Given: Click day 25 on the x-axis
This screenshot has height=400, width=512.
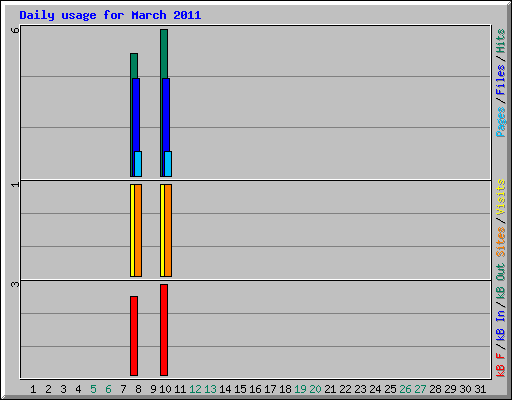Looking at the screenshot, I should [390, 389].
